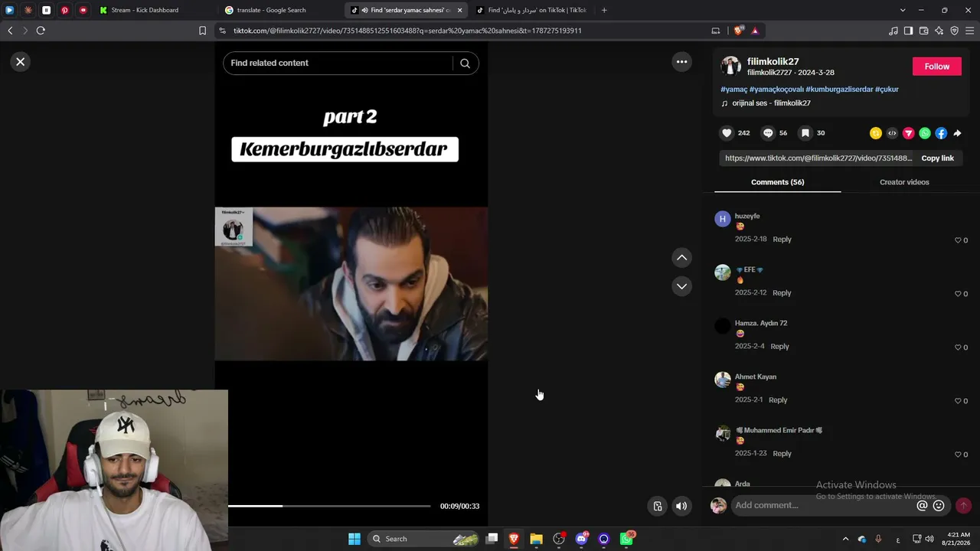
Task: Open the #yamaçkoçovalı hashtag
Action: coord(776,90)
